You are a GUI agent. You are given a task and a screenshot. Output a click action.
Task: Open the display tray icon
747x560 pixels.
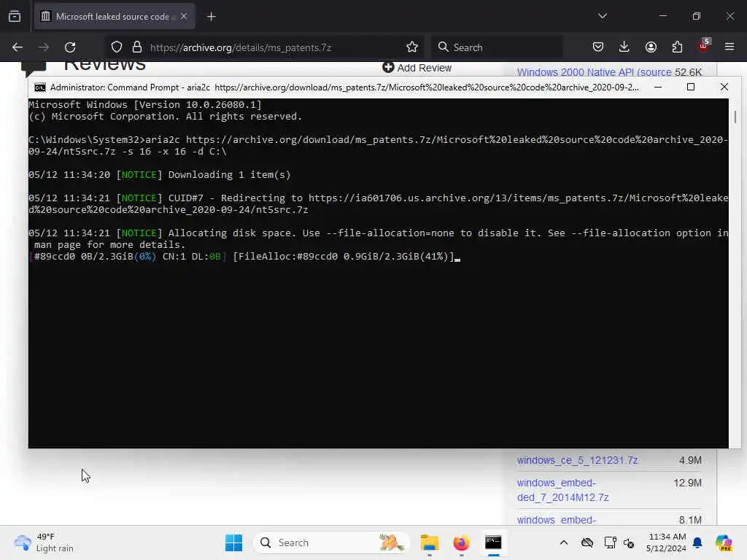(610, 542)
